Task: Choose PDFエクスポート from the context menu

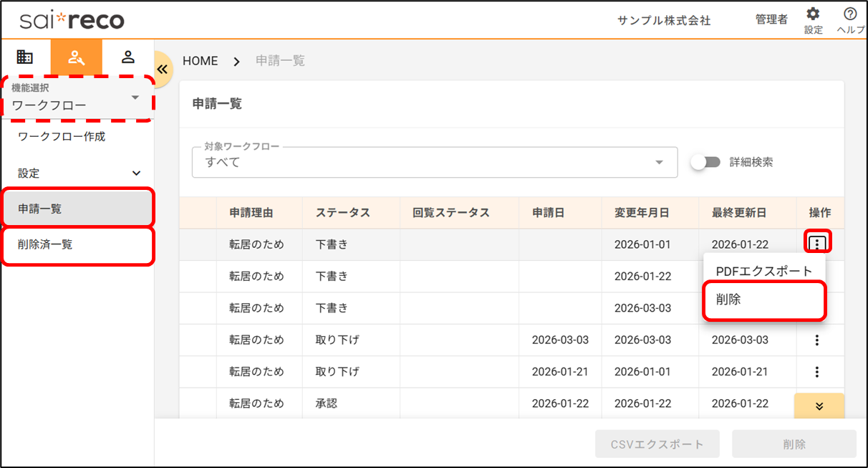Action: (764, 271)
